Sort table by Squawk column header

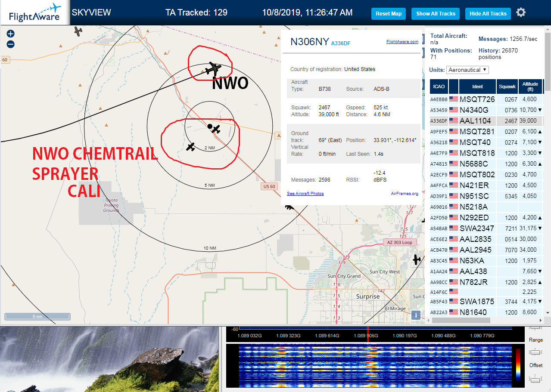click(507, 86)
